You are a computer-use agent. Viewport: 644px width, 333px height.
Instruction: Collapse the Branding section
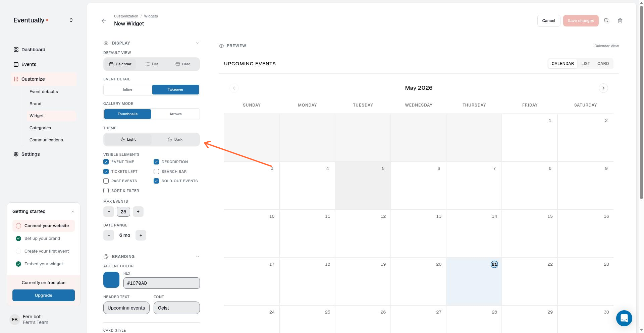(x=198, y=257)
